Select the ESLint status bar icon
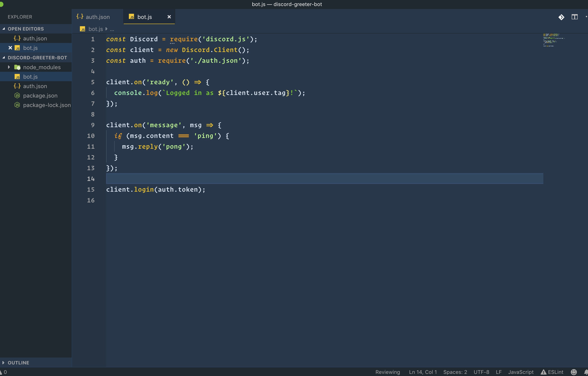This screenshot has height=376, width=588. (552, 371)
